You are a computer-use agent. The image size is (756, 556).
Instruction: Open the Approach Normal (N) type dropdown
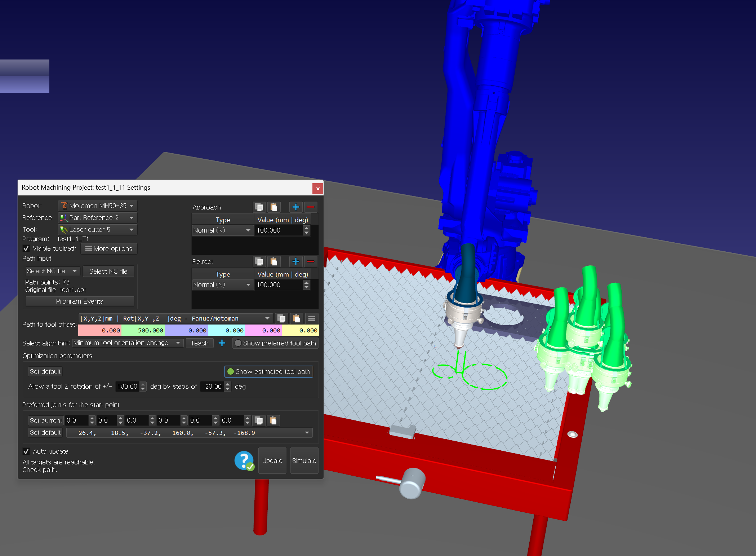pyautogui.click(x=222, y=230)
